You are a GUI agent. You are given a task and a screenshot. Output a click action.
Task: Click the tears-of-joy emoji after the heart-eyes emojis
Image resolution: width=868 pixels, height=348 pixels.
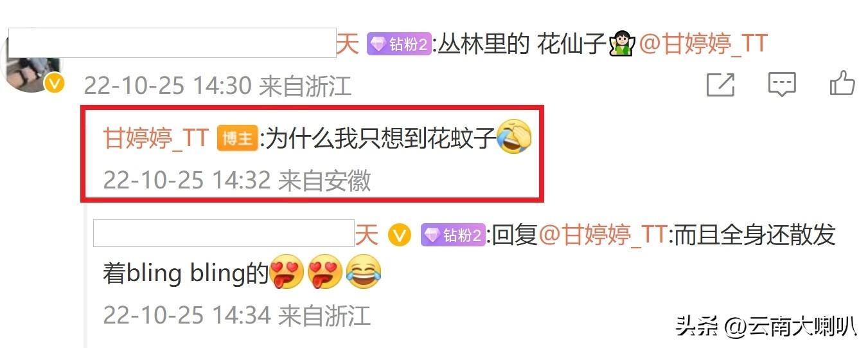tap(363, 272)
